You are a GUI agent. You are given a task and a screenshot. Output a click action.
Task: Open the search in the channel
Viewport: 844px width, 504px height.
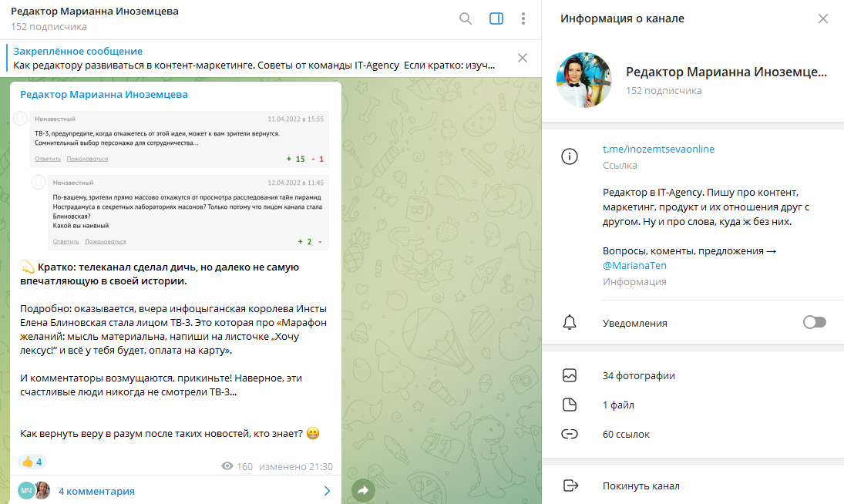[x=465, y=18]
